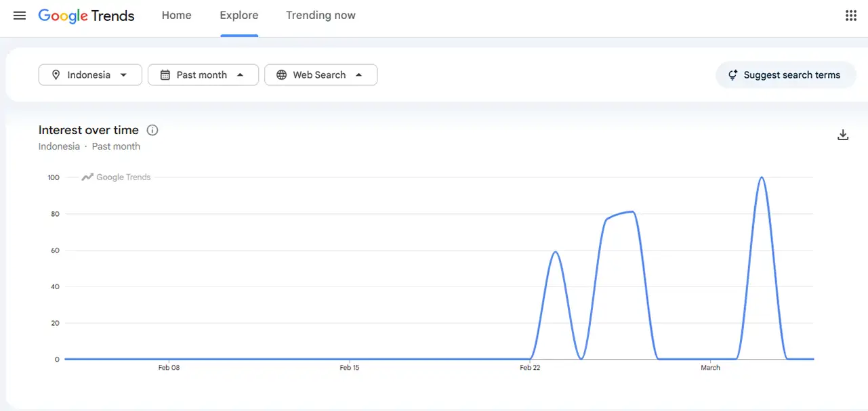Download the interest over time data

pos(842,135)
